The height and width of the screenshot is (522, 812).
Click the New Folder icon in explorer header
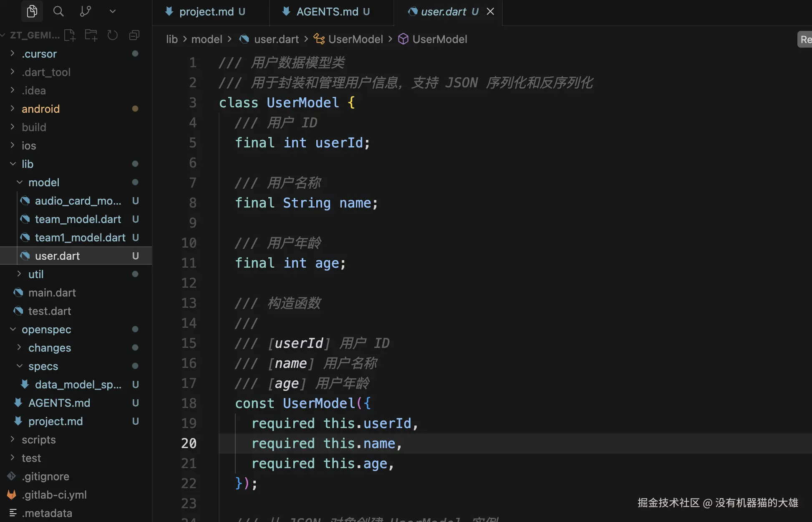pyautogui.click(x=91, y=35)
